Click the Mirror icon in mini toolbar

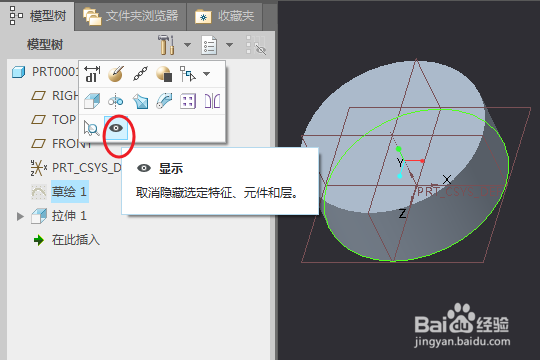(212, 101)
